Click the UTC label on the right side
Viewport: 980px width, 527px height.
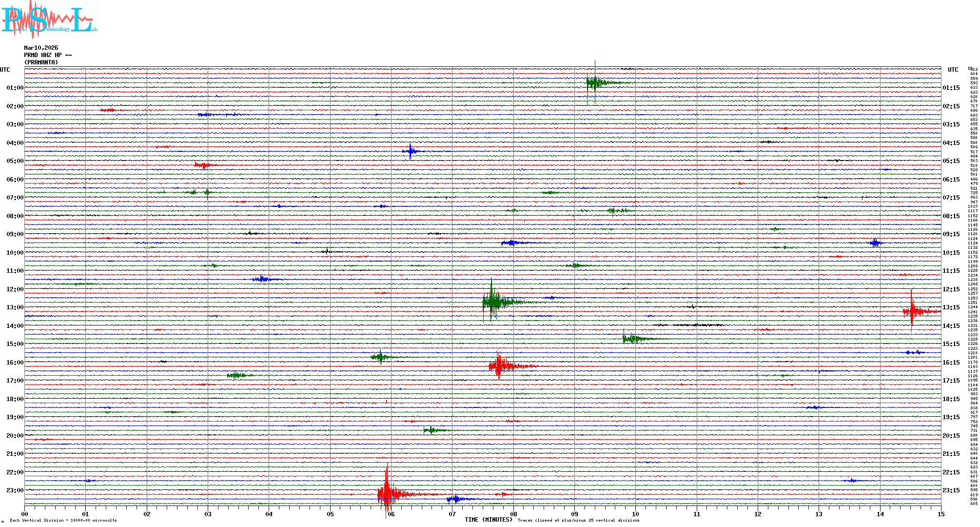coord(953,70)
